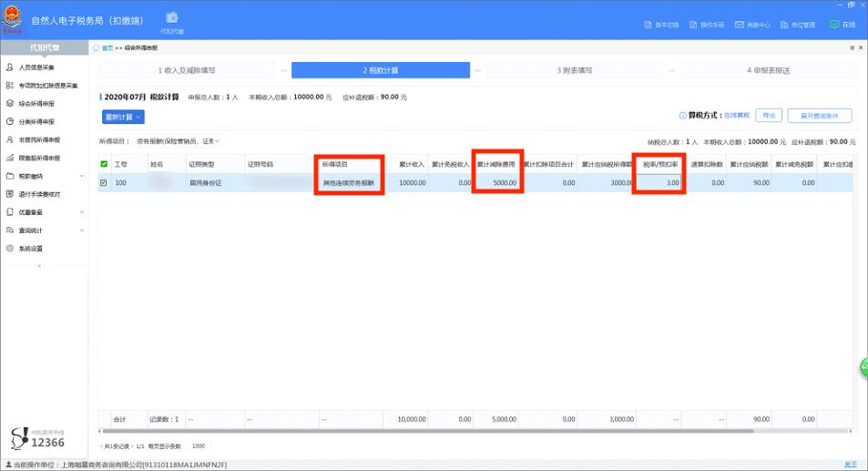The height and width of the screenshot is (471, 868).
Task: Click the 代扣代缴 wallet icon in header
Action: (x=172, y=19)
